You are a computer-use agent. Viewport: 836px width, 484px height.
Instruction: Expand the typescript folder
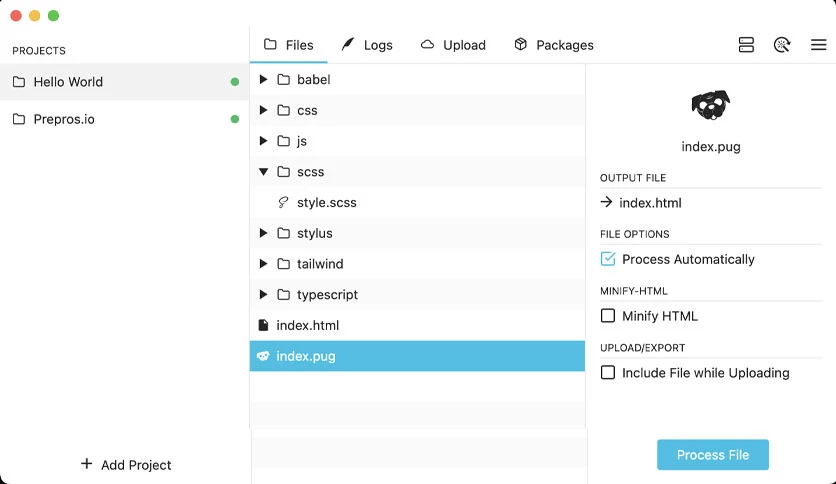[263, 294]
